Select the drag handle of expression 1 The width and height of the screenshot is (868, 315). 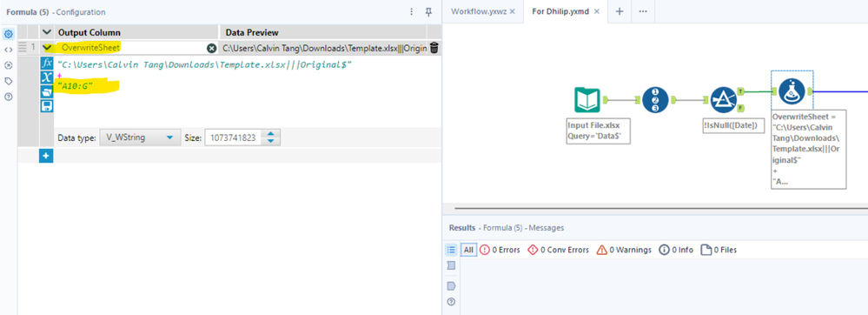pyautogui.click(x=22, y=48)
